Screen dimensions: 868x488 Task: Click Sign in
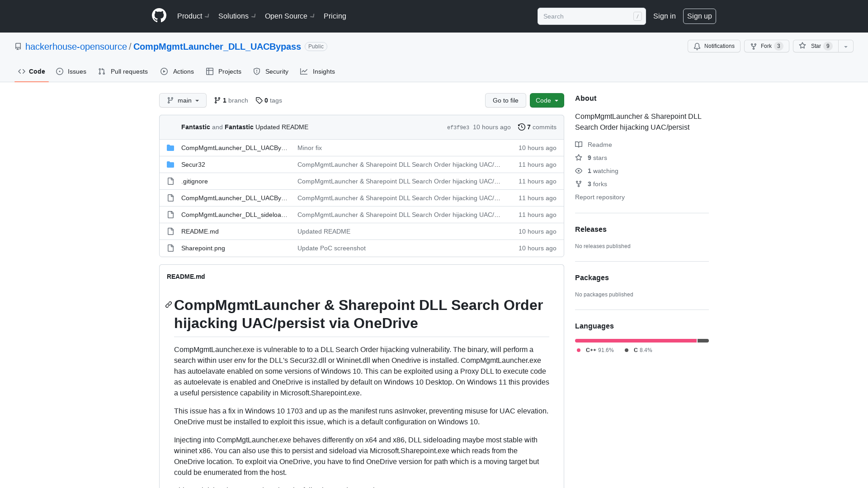[665, 16]
